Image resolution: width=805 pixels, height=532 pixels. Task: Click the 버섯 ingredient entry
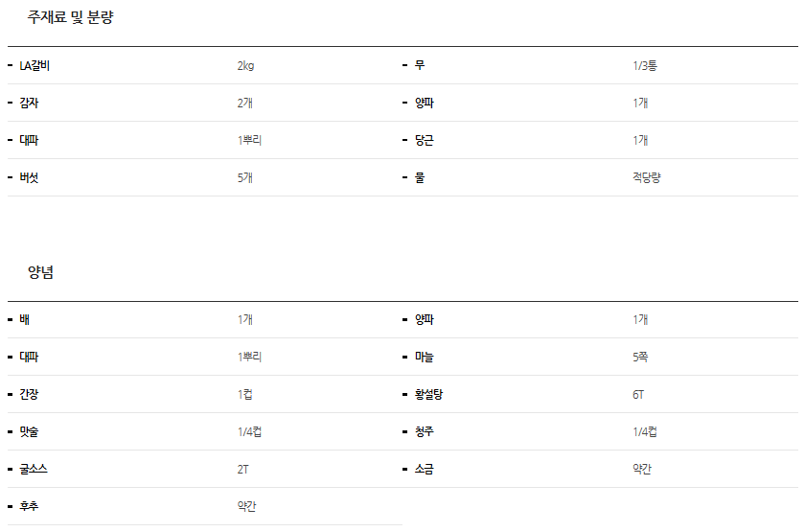click(29, 177)
